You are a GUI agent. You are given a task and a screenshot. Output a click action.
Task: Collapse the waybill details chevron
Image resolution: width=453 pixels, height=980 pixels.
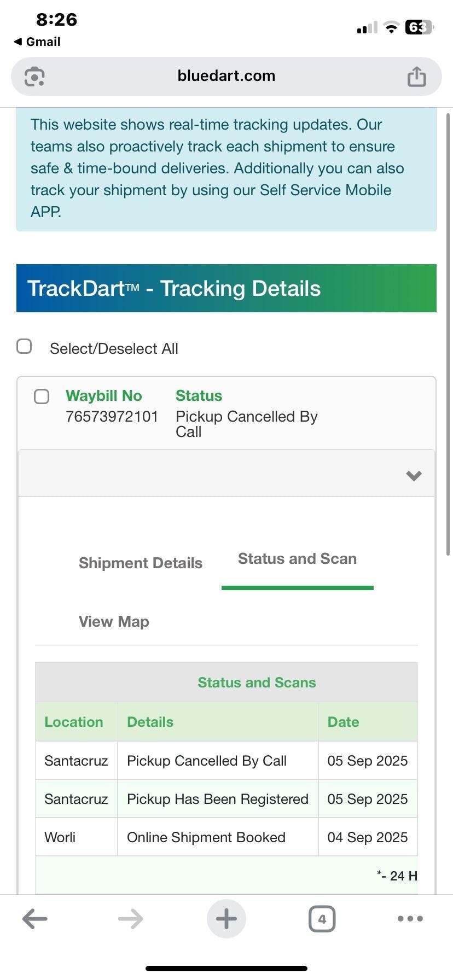pyautogui.click(x=414, y=475)
